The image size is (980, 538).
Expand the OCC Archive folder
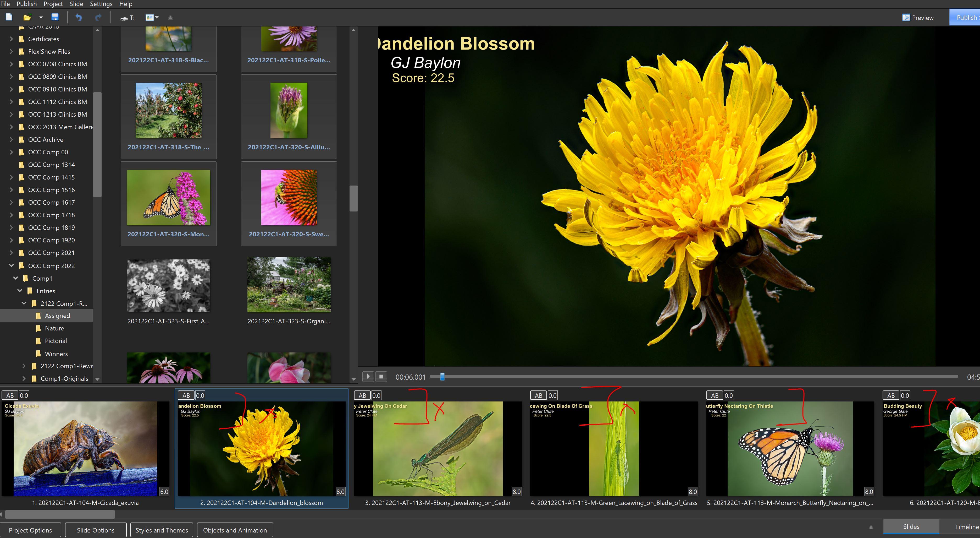click(x=11, y=139)
